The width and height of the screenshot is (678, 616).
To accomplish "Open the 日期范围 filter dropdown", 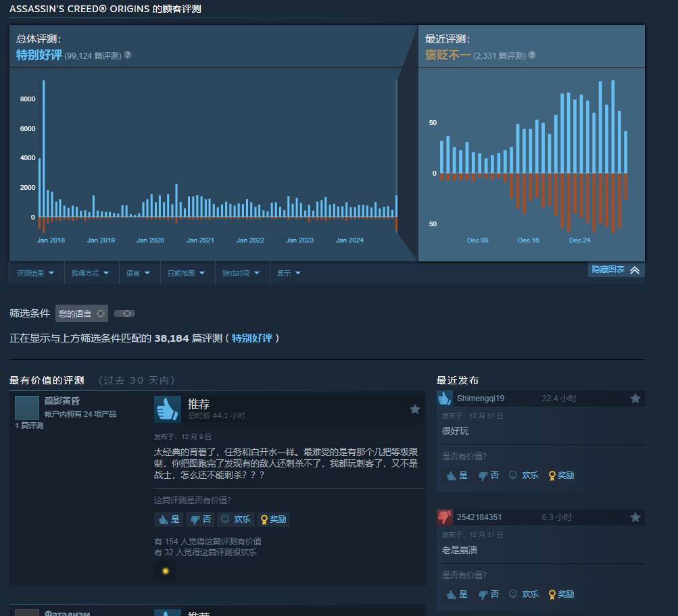I will click(x=184, y=273).
